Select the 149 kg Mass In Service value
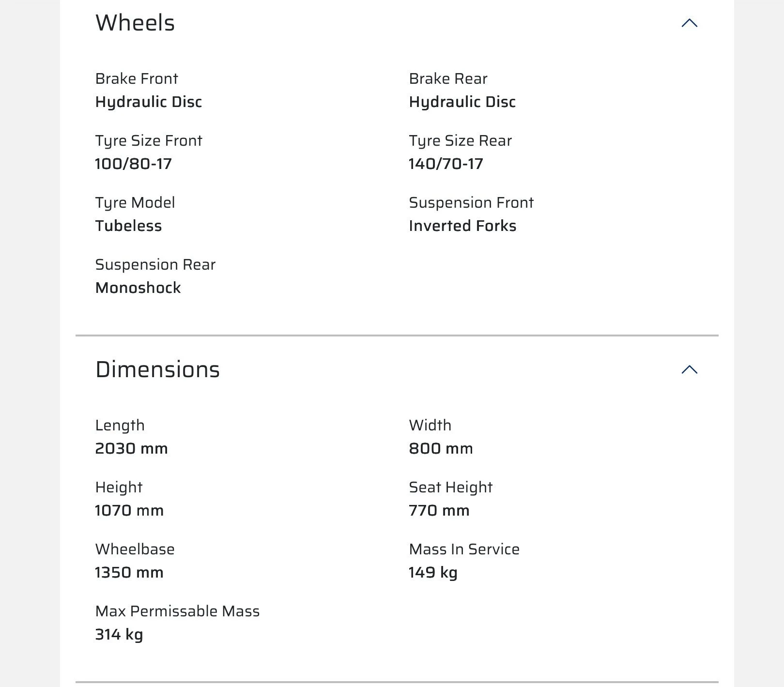This screenshot has height=687, width=784. coord(433,573)
